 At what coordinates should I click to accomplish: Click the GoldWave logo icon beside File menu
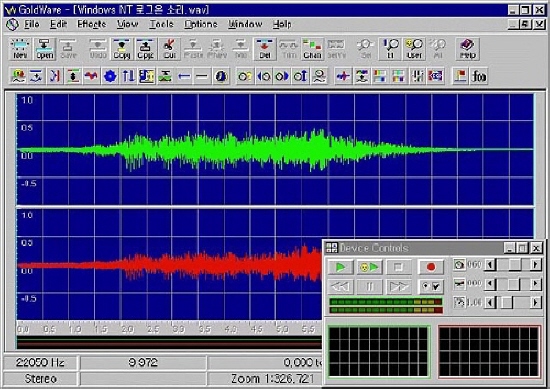12,24
